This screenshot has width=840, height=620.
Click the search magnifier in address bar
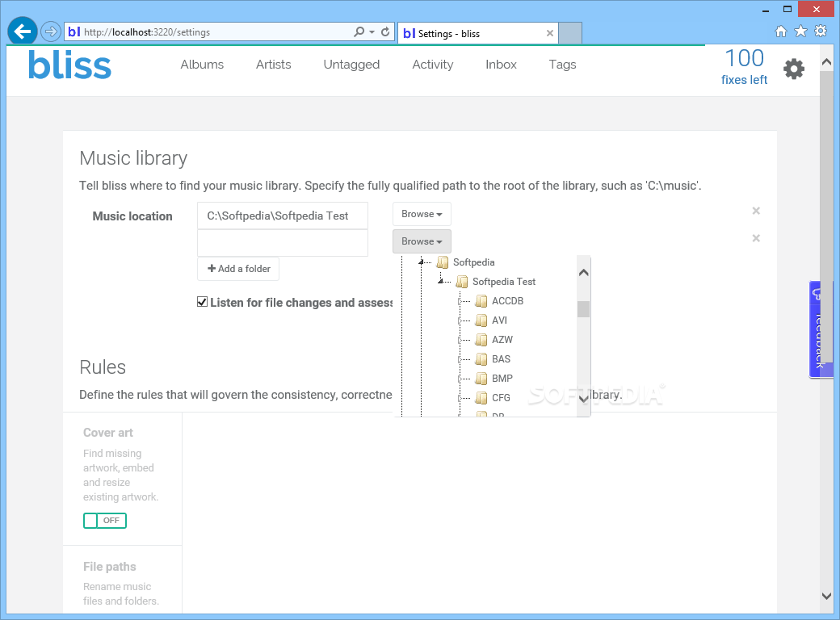(x=359, y=32)
